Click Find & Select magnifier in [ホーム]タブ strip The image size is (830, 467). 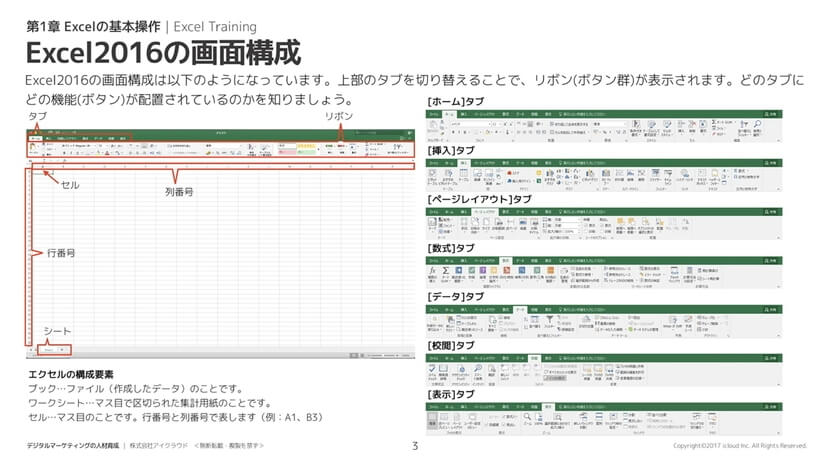click(757, 124)
